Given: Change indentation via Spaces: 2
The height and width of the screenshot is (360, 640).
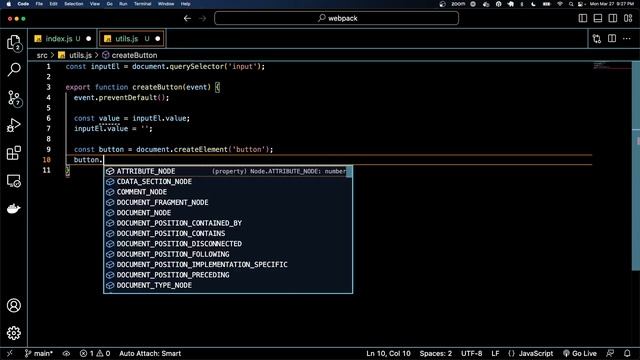Looking at the screenshot, I should click(436, 353).
